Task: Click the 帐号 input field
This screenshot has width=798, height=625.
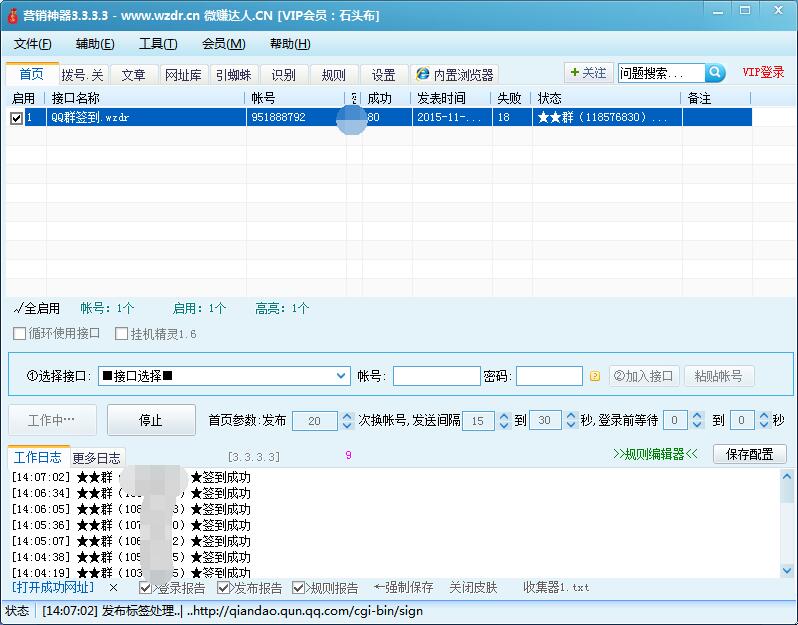Action: coord(436,376)
